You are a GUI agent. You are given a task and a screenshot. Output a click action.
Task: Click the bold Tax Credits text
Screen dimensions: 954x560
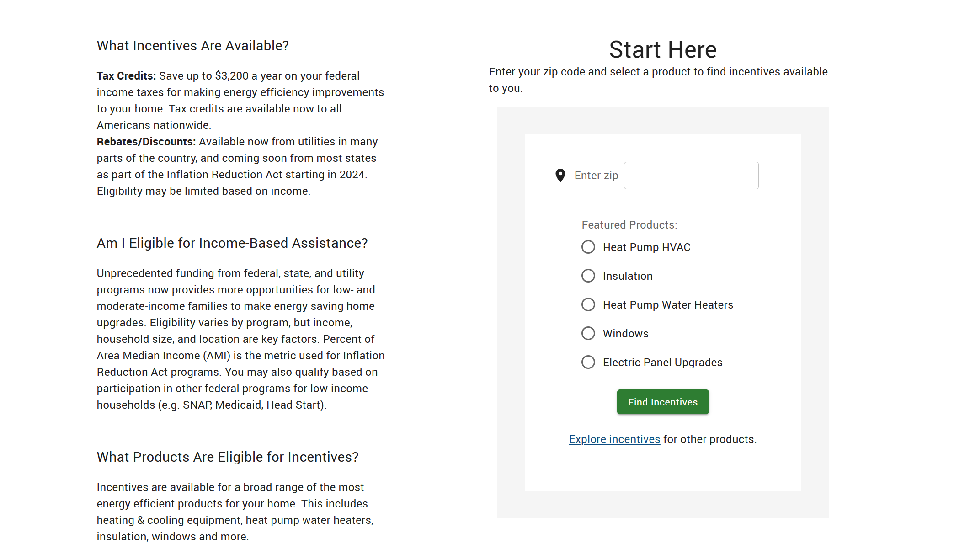(126, 76)
